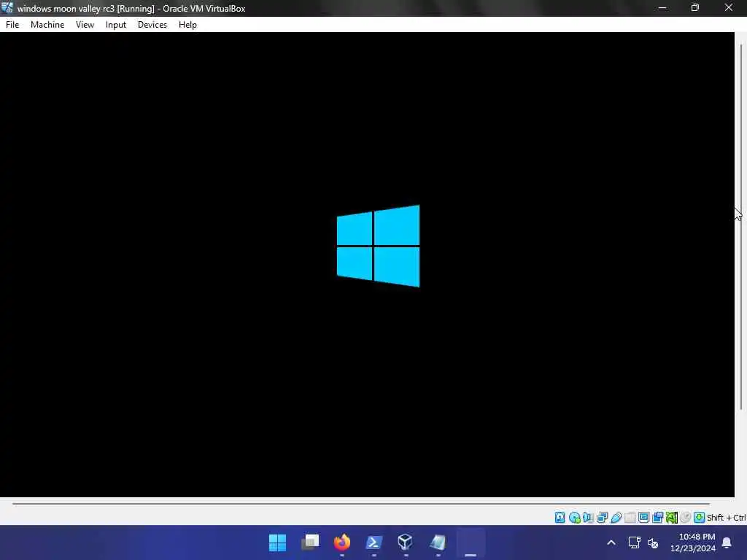The height and width of the screenshot is (560, 747).
Task: Click the shared folders indicator icon
Action: point(630,517)
